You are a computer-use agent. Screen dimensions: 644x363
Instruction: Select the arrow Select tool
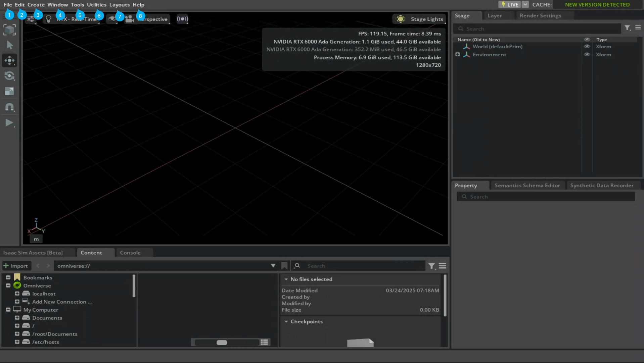pyautogui.click(x=9, y=45)
